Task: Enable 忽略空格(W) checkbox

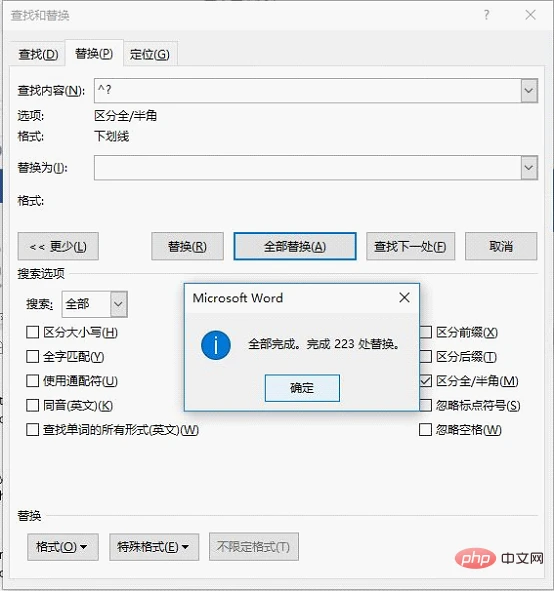Action: (425, 430)
